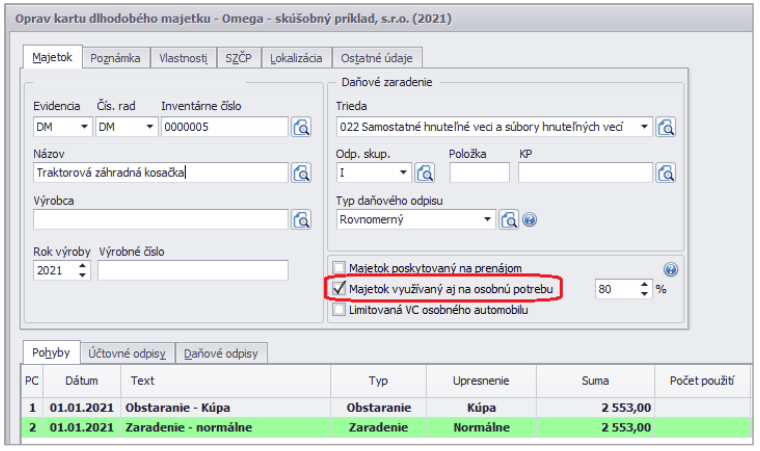Click the lookup icon beside Inventárne číslo
This screenshot has height=451, width=760.
[302, 127]
